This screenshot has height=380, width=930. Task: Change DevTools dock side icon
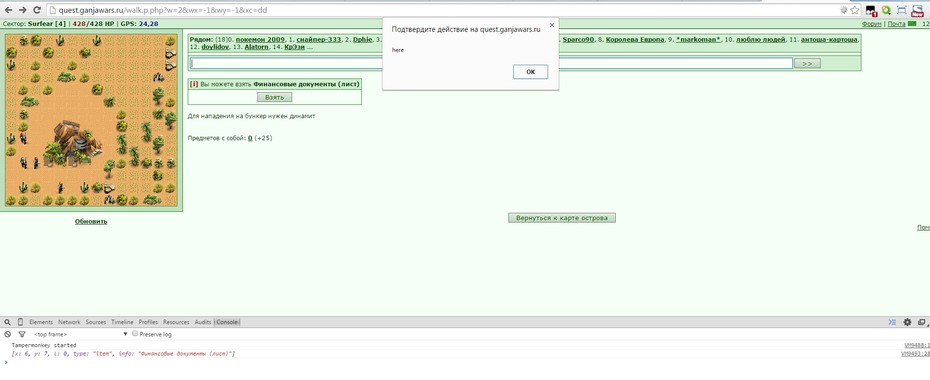pos(921,322)
